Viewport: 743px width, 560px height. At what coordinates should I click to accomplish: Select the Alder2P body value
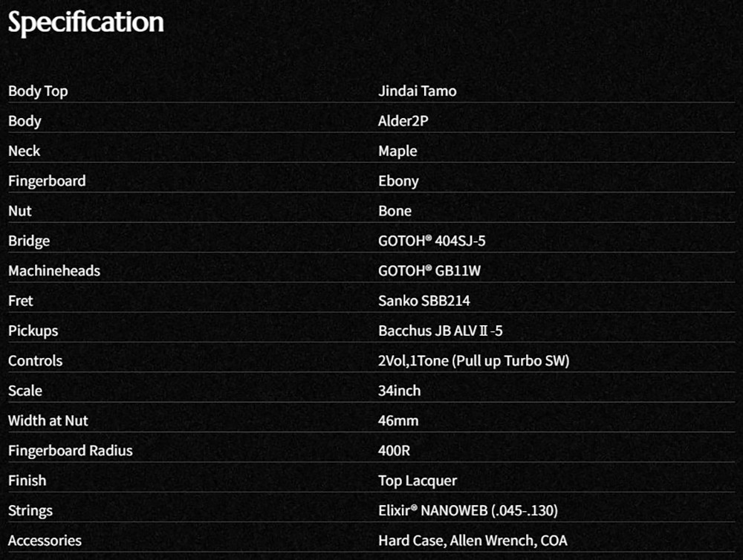[403, 121]
